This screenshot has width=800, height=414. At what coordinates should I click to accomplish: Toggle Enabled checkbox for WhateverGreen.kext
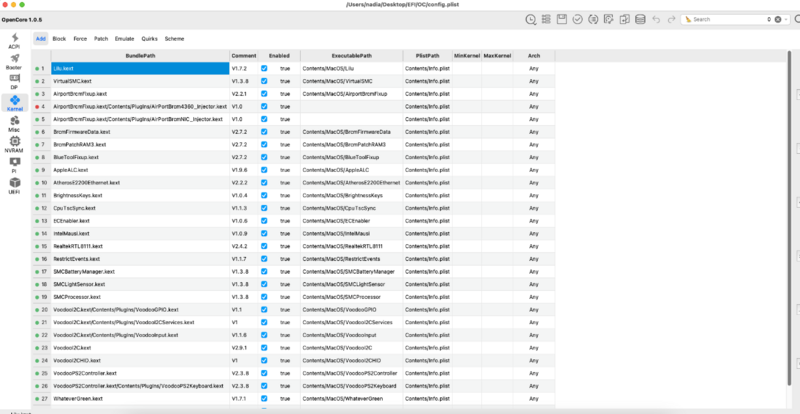[x=264, y=399]
